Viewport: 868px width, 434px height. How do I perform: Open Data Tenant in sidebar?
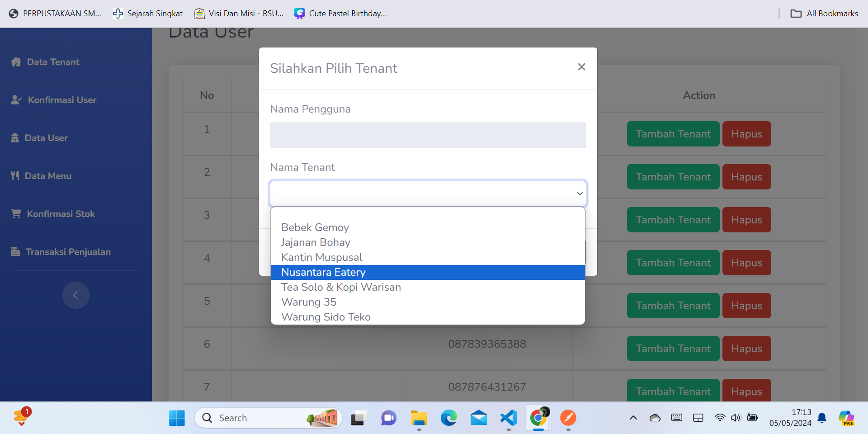pyautogui.click(x=53, y=62)
